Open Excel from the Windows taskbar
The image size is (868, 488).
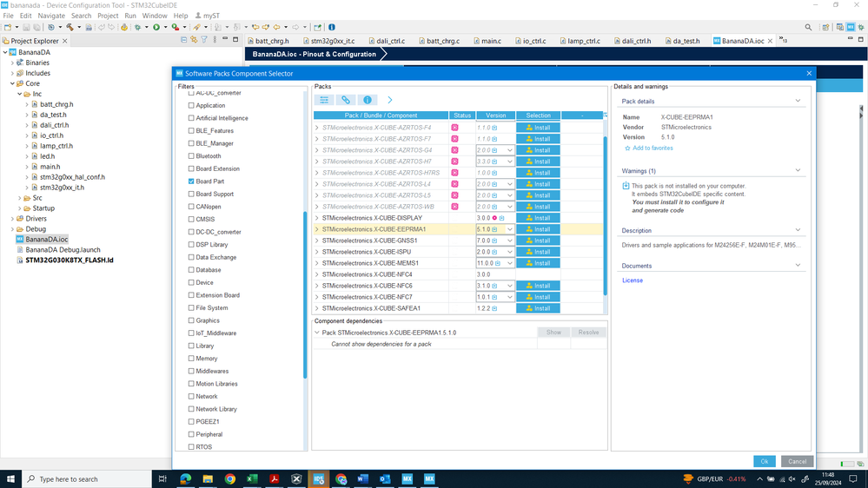click(x=252, y=478)
